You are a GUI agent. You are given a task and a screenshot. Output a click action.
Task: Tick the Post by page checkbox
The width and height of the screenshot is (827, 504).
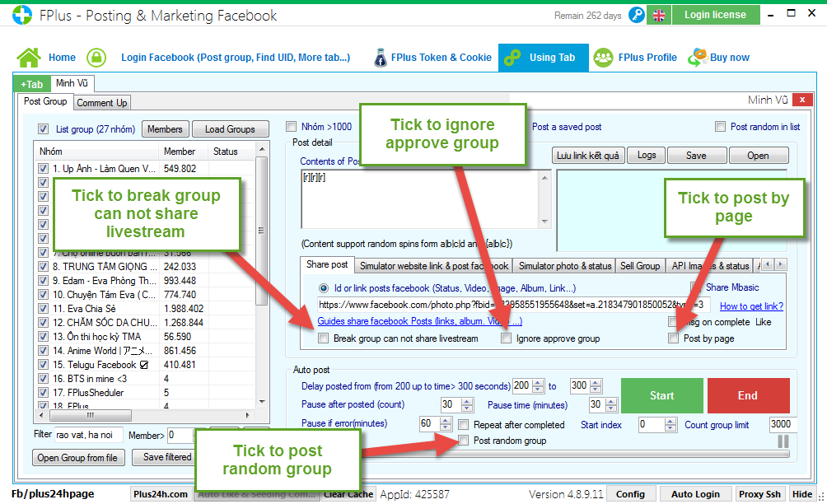[673, 338]
